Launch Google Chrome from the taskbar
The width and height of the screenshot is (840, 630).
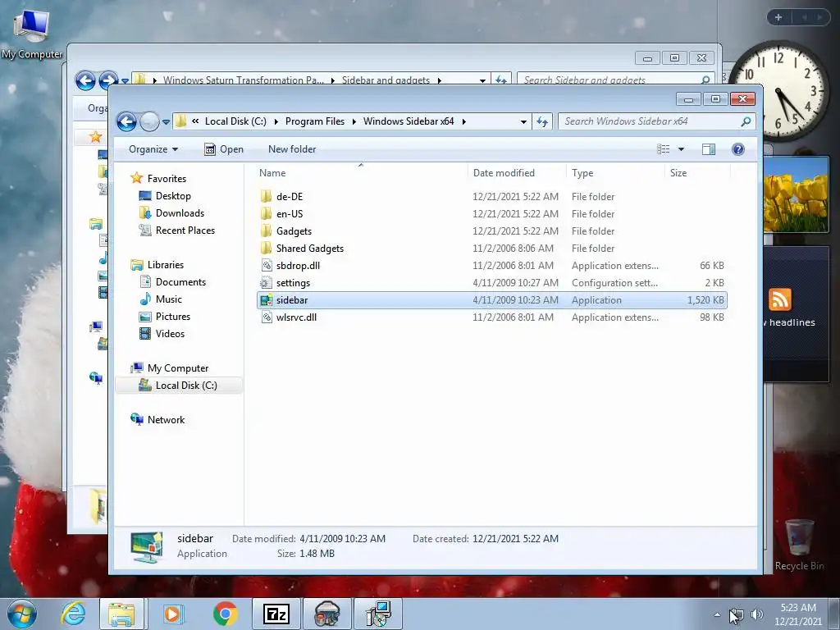226,614
